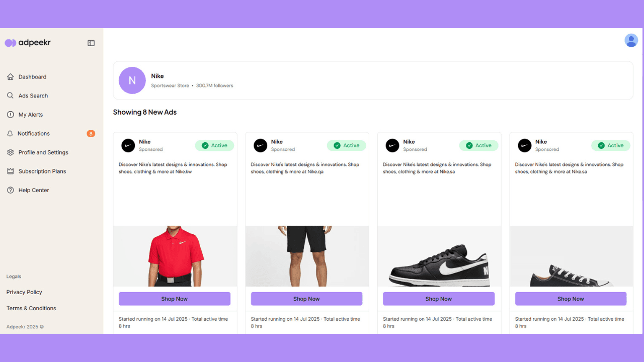Open user avatar in top-right corner

(631, 41)
